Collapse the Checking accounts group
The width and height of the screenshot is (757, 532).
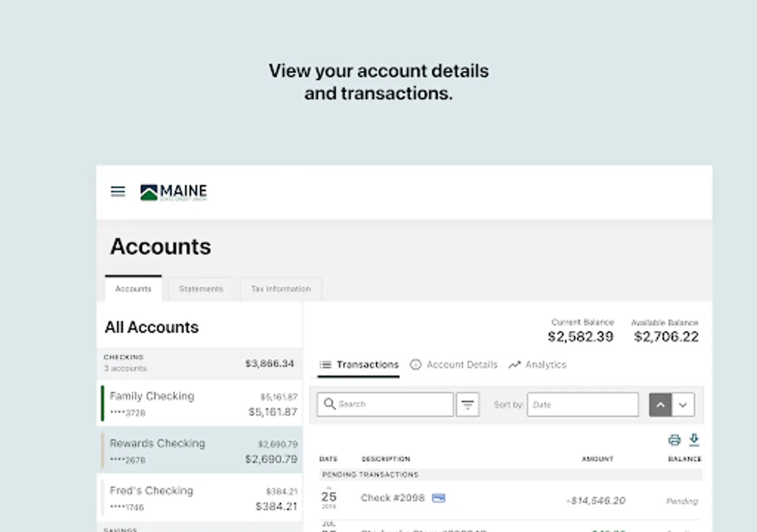coord(199,363)
